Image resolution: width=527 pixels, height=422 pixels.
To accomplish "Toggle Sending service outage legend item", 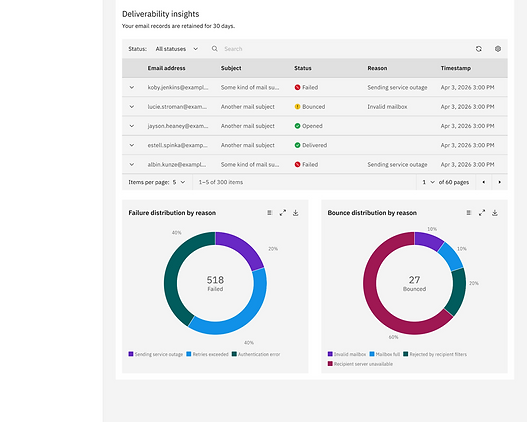I will pos(156,354).
